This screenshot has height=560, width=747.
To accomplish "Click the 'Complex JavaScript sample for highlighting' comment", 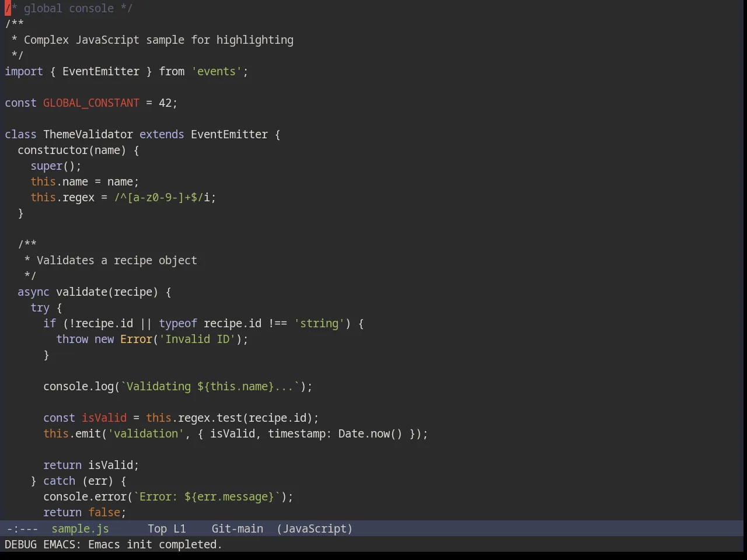I will pos(159,40).
